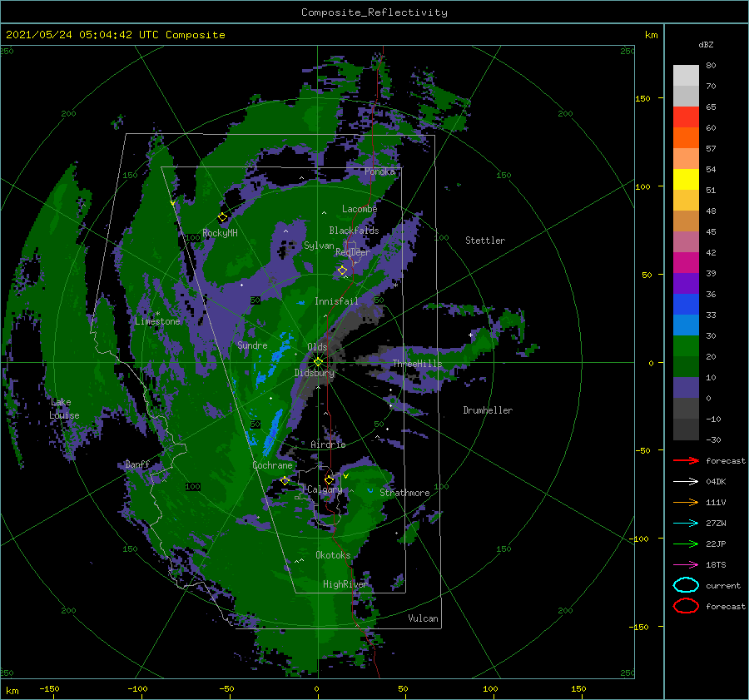Viewport: 749px width, 700px height.
Task: Click the Blackfalds label
Action: (x=354, y=231)
